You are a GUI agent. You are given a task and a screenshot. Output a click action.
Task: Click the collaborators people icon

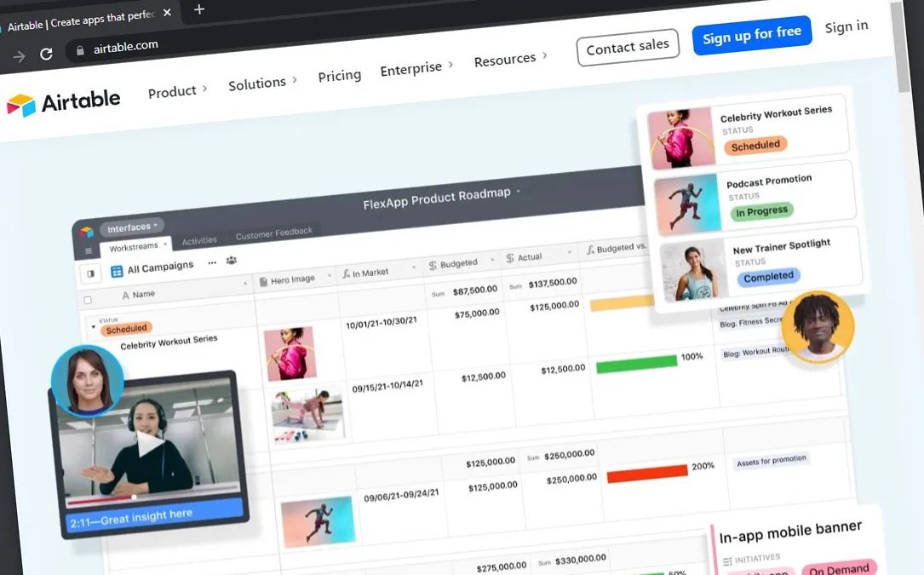(x=232, y=260)
